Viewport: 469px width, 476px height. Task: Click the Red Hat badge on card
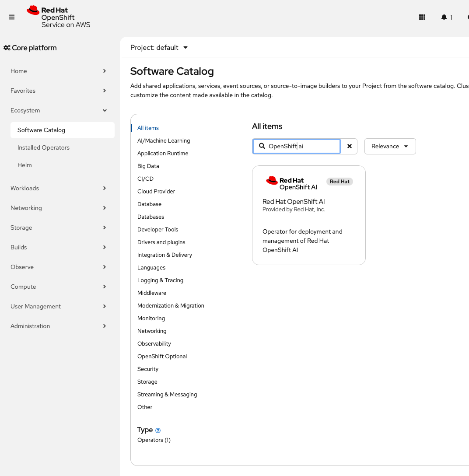339,182
